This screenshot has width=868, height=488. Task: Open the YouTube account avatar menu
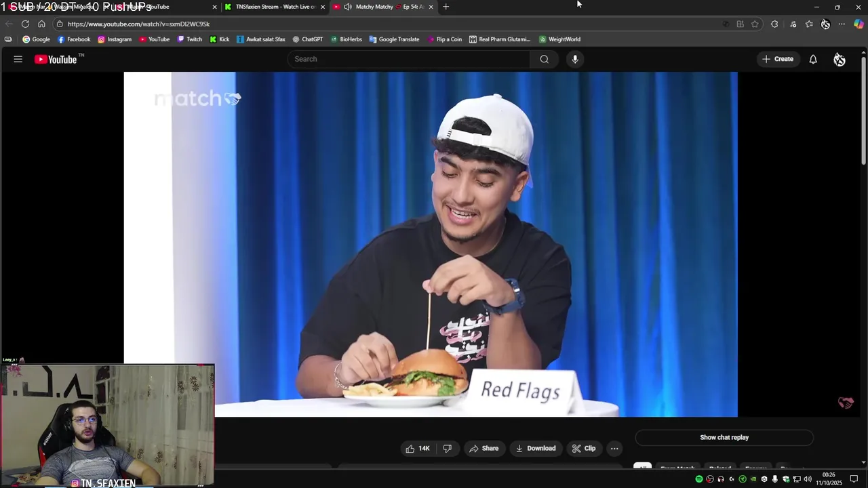coord(840,60)
